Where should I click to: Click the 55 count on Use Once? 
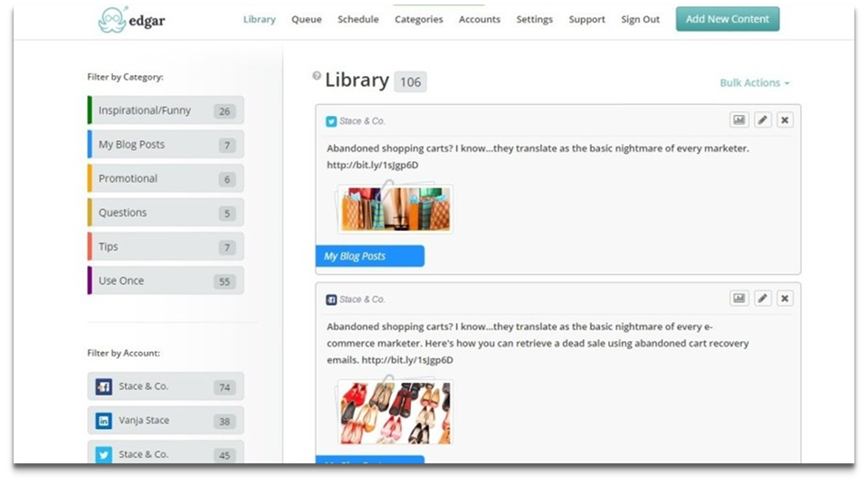click(x=224, y=281)
